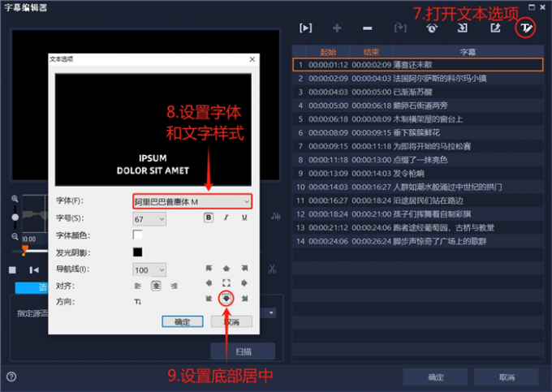Add a new subtitle with plus icon

337,28
